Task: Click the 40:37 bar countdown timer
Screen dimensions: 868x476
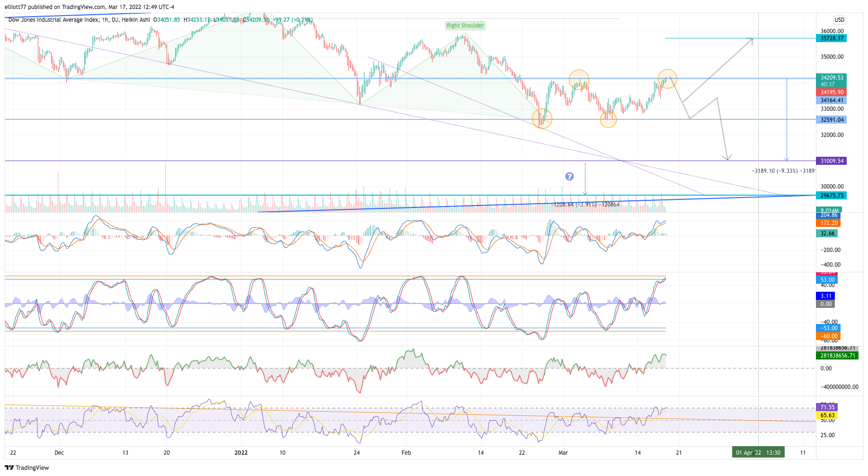Action: click(x=828, y=84)
